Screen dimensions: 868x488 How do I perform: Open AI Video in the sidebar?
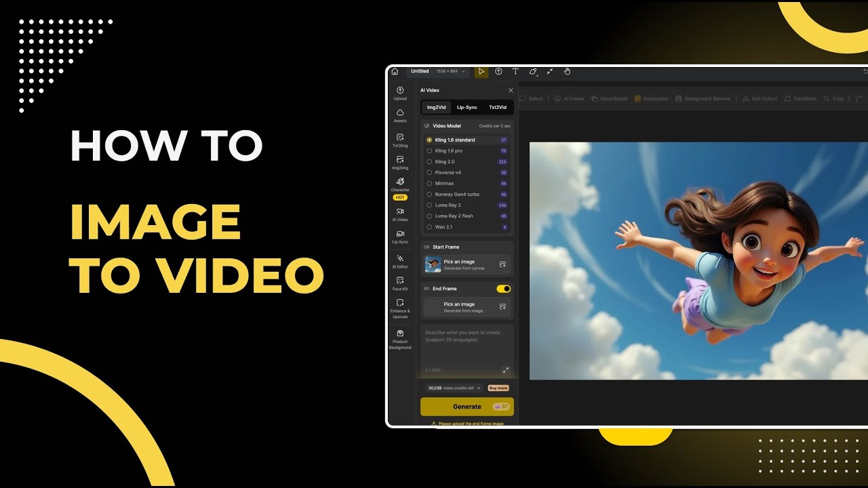[x=400, y=215]
